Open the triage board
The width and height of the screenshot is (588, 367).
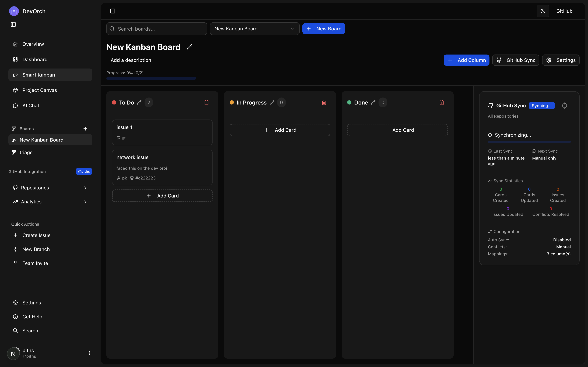26,152
